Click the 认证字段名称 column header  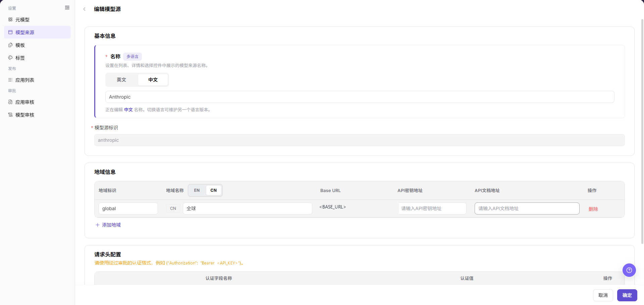219,278
